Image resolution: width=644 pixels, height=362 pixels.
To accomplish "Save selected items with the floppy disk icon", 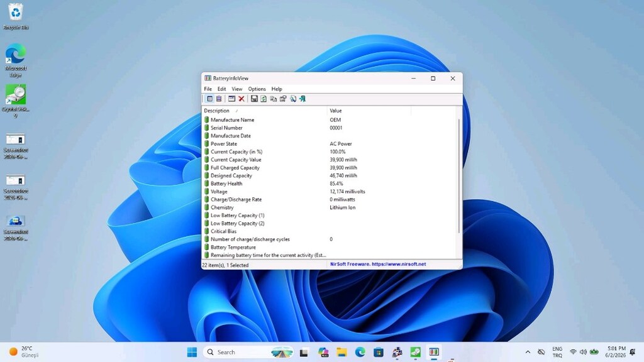I will tap(254, 99).
